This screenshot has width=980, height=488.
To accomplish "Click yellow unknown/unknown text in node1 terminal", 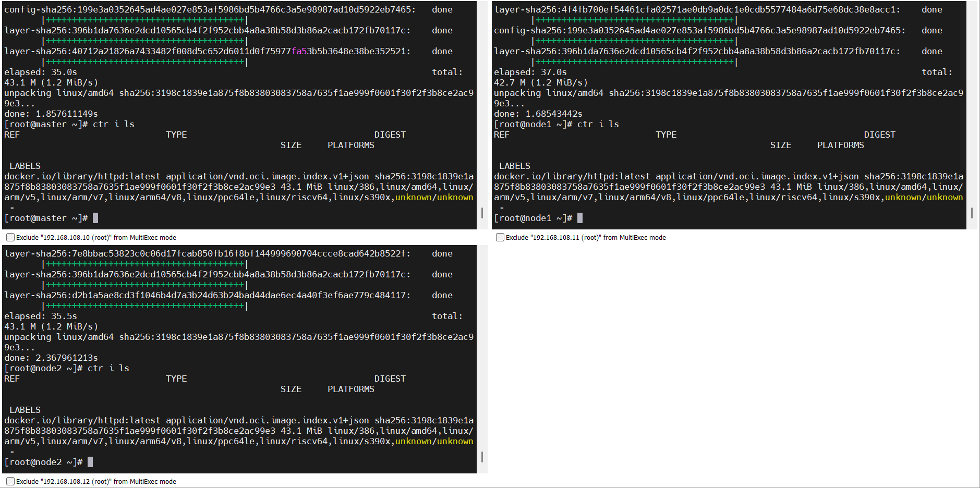I will (924, 197).
